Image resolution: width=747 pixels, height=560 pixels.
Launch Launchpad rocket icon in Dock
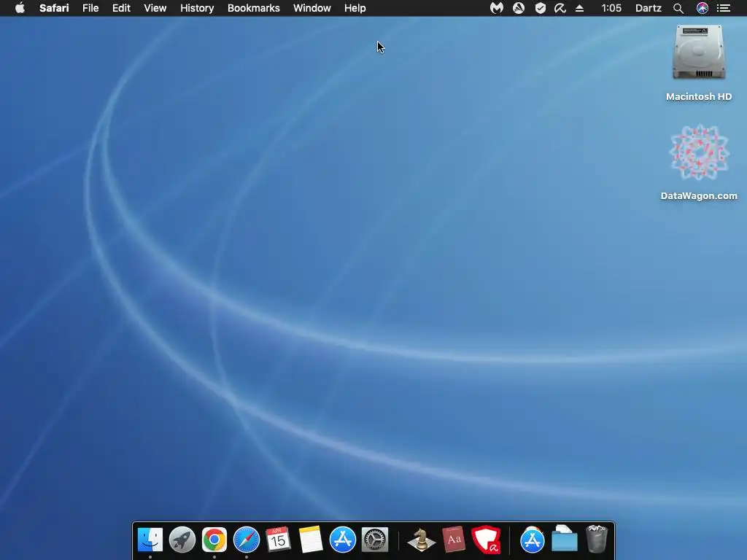tap(182, 540)
